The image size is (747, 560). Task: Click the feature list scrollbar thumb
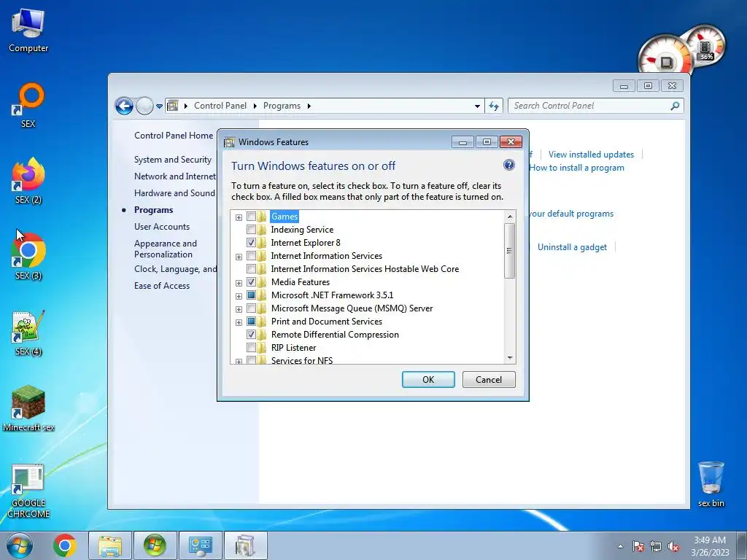pyautogui.click(x=510, y=251)
